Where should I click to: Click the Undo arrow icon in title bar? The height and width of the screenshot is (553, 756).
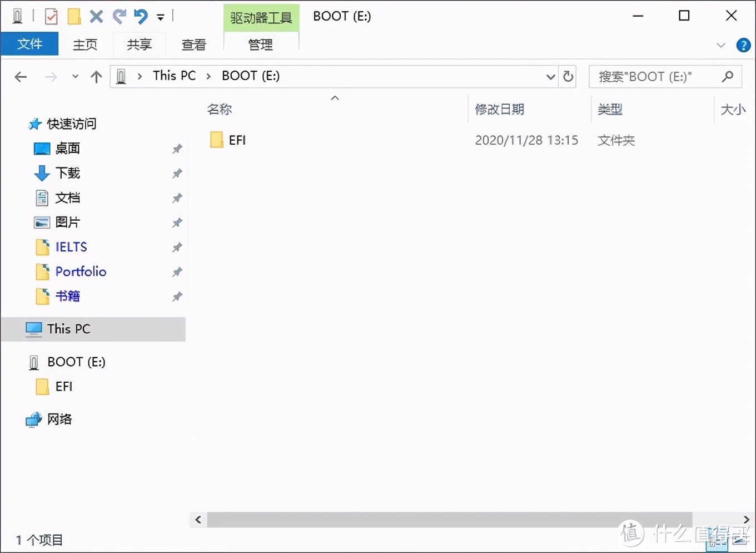[x=141, y=17]
